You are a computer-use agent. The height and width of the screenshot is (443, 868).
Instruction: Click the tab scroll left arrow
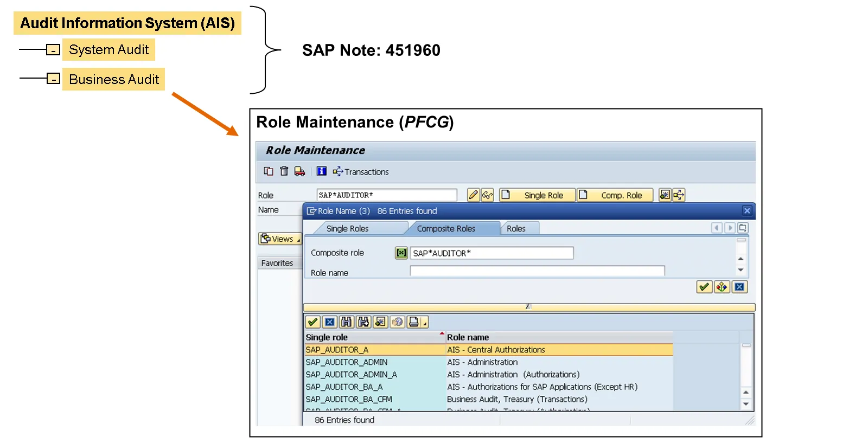(717, 228)
